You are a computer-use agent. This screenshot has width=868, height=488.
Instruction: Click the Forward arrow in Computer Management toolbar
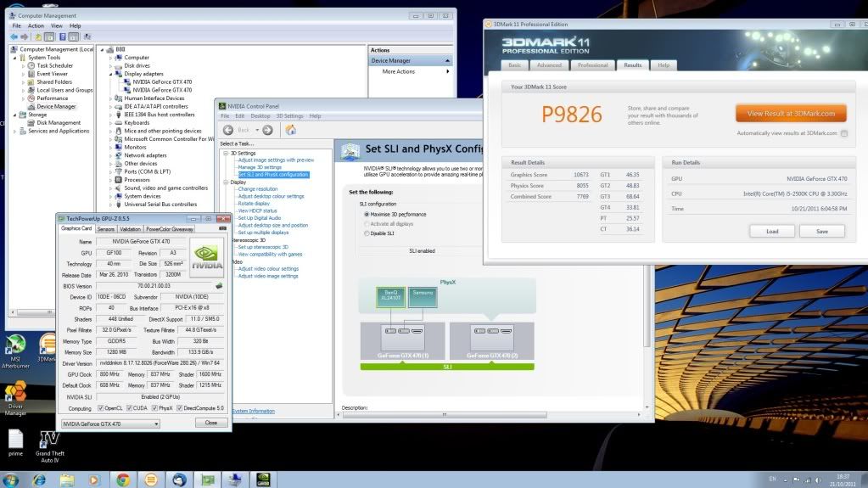(24, 36)
